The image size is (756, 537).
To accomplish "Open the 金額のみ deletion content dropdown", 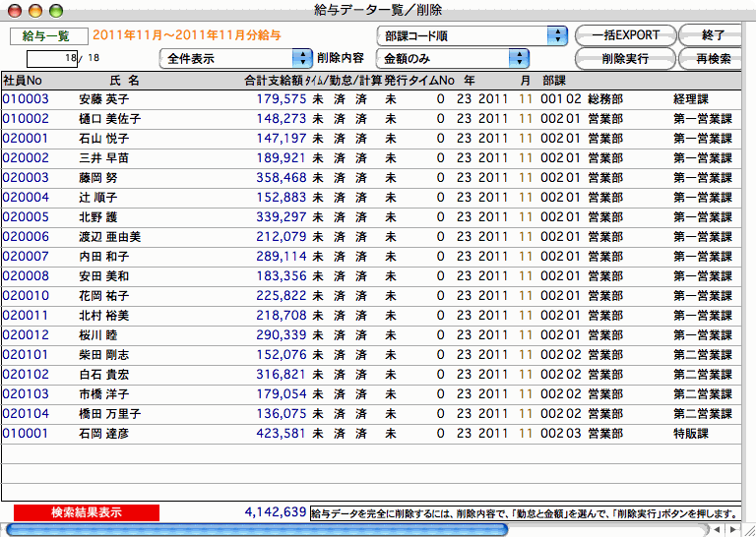I will click(x=451, y=58).
